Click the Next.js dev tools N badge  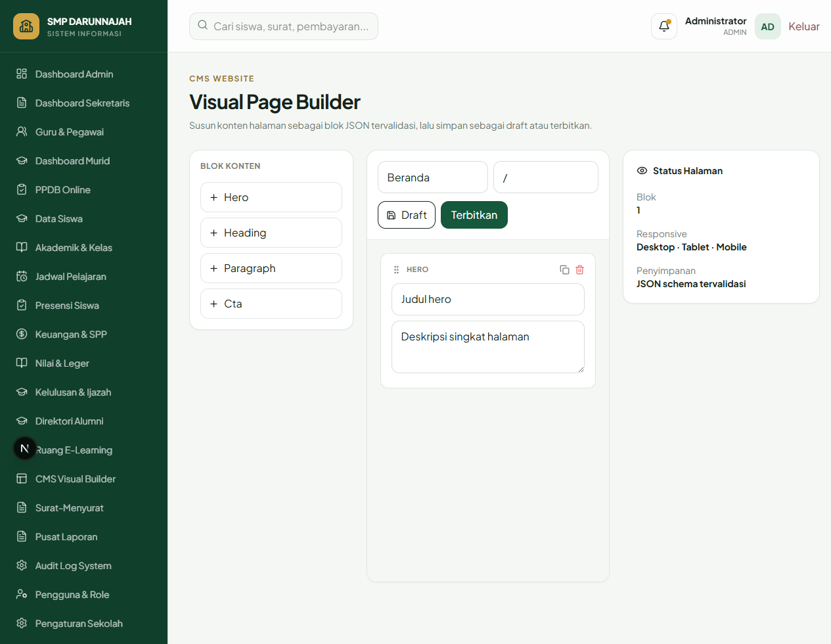[x=25, y=448]
